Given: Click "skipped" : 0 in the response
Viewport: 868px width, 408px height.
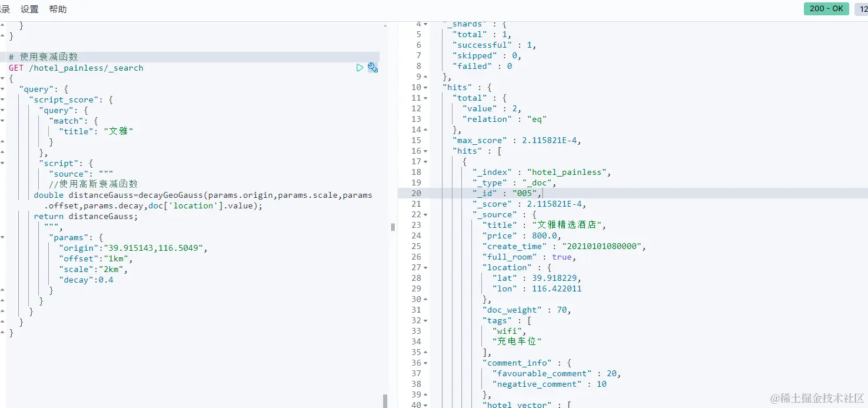Looking at the screenshot, I should (487, 55).
